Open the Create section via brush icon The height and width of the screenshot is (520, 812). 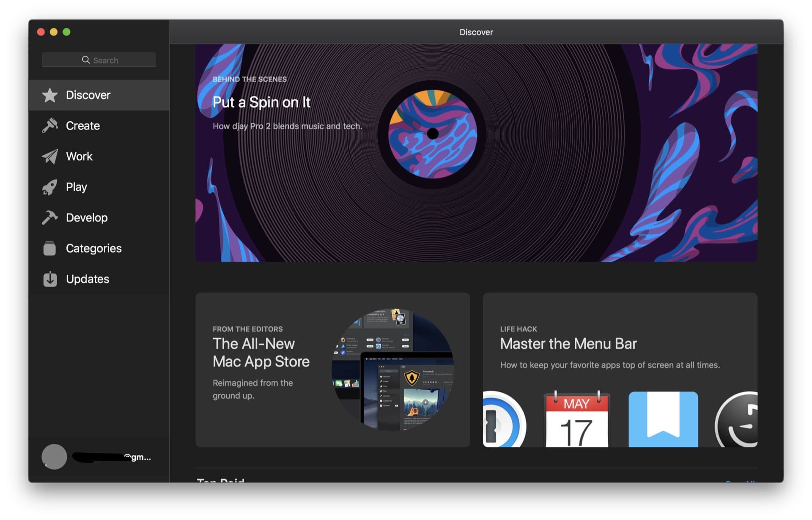(49, 125)
